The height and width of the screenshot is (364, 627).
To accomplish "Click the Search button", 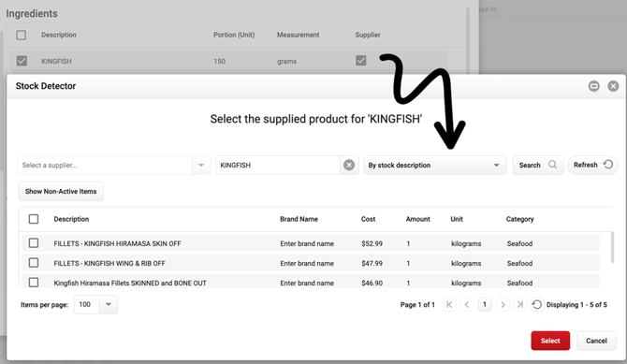I will pyautogui.click(x=538, y=165).
